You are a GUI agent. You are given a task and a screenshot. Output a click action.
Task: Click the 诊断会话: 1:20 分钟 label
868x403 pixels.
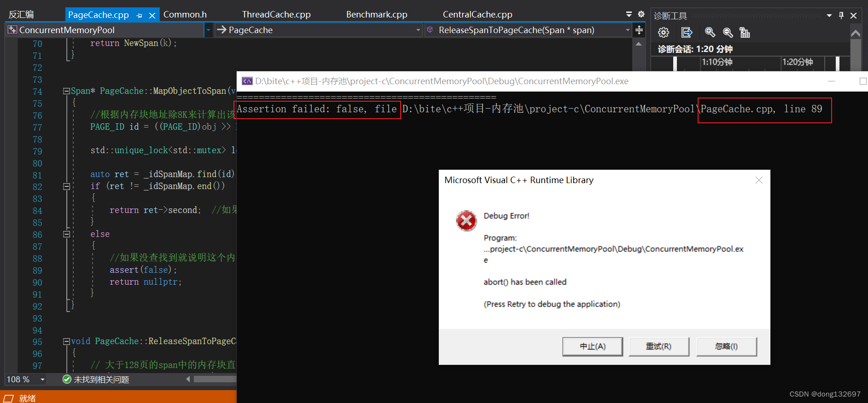tap(695, 49)
